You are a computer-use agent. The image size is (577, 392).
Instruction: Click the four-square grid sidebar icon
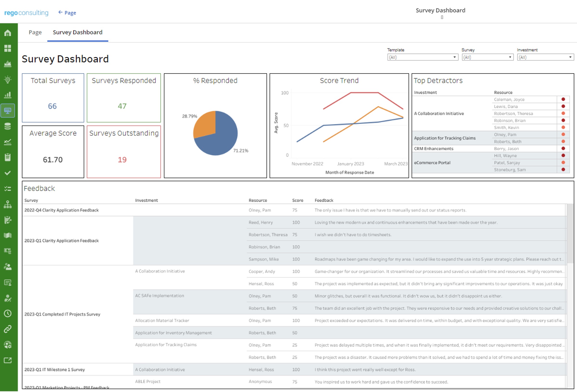point(8,48)
